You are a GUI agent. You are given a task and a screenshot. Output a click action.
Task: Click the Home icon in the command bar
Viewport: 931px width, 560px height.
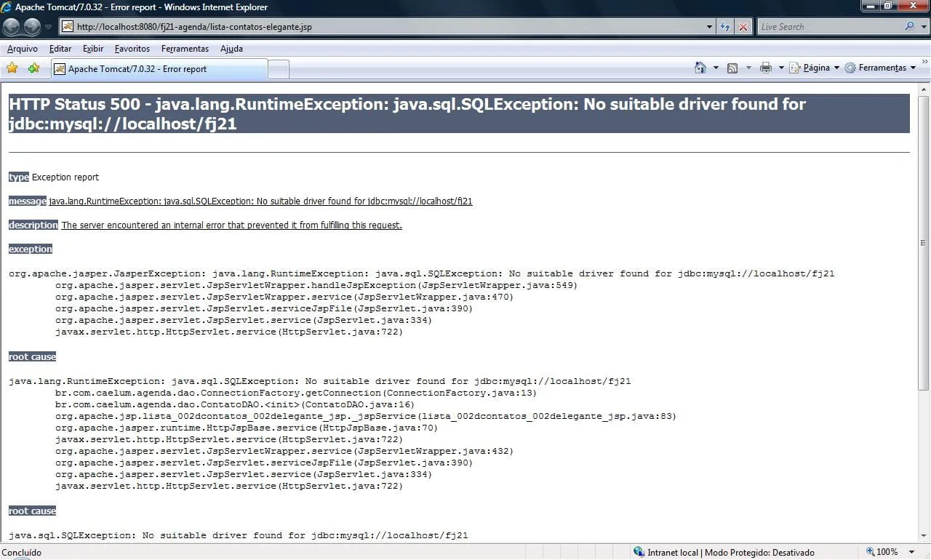coord(700,68)
